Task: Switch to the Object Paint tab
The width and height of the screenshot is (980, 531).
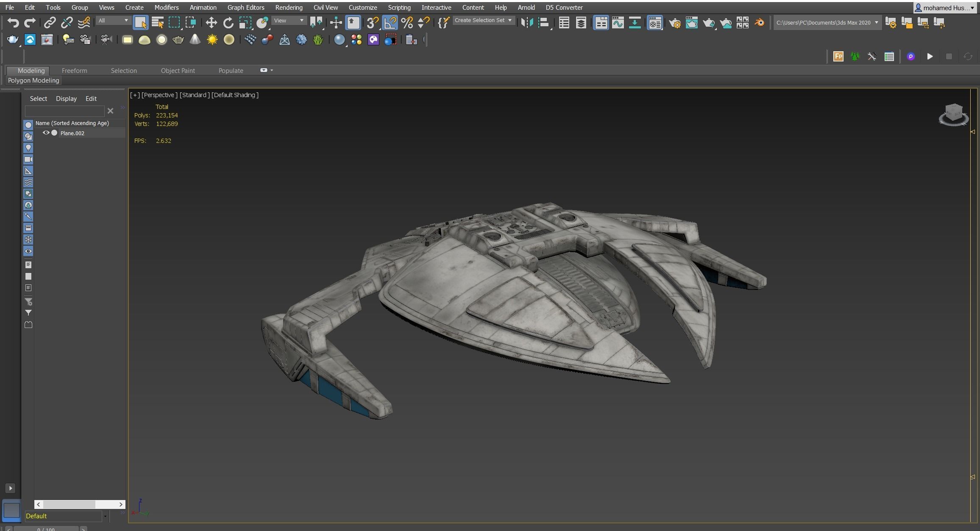Action: point(178,70)
